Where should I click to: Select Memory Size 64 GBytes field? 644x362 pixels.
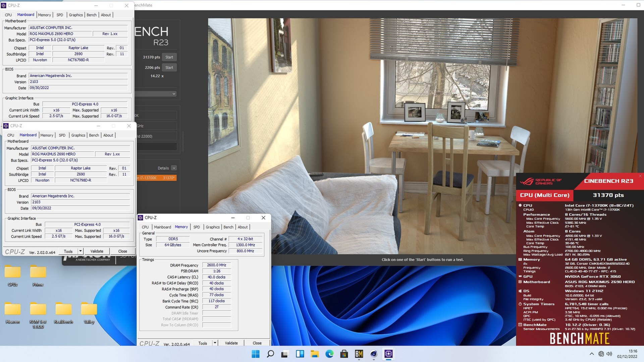[173, 245]
